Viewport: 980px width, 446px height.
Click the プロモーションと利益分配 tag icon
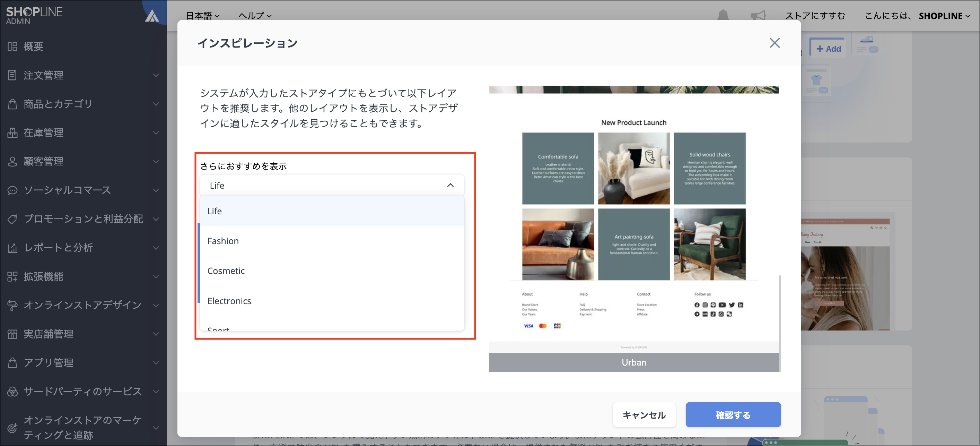[12, 219]
